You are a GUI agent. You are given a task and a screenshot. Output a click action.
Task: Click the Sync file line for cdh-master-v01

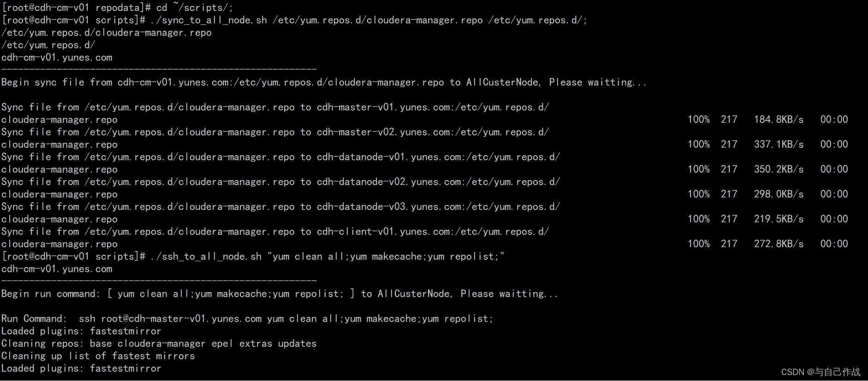[275, 107]
